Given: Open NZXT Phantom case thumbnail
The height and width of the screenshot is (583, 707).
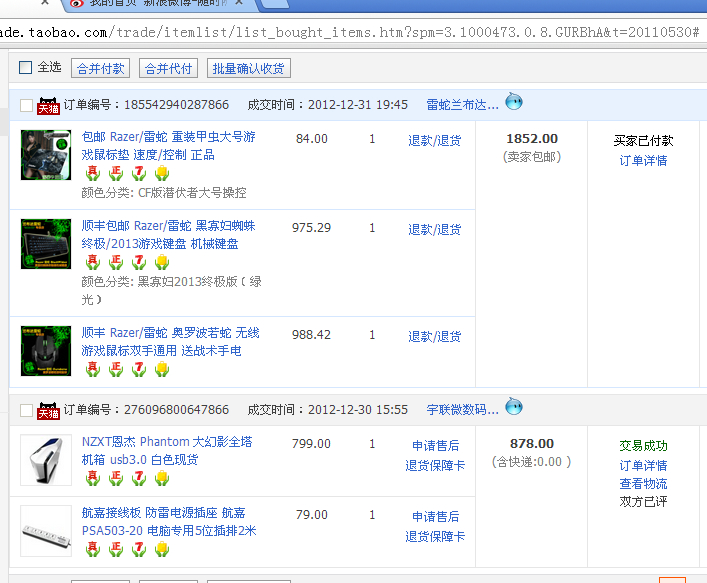Looking at the screenshot, I should 46,460.
